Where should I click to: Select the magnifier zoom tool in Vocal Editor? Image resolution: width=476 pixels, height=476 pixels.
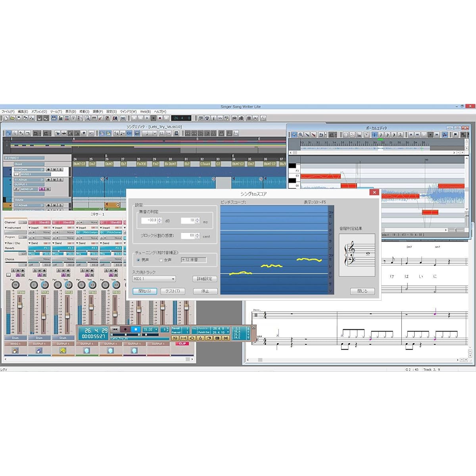tap(301, 134)
